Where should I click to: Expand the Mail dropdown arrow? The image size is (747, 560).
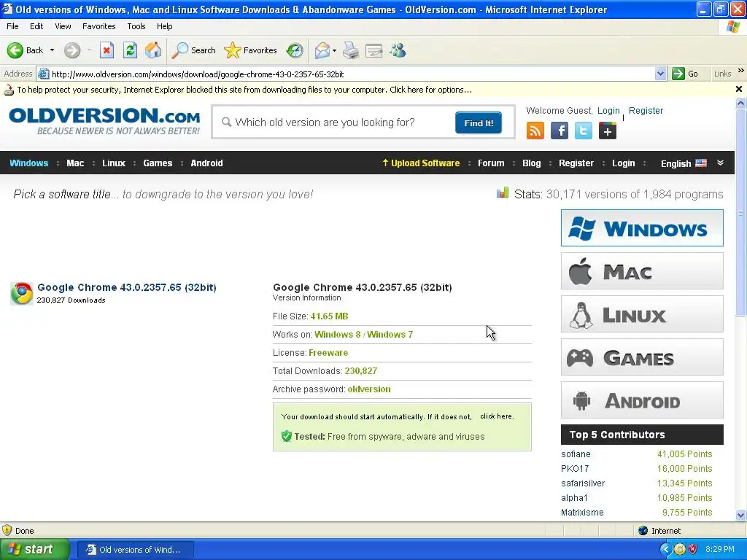334,50
